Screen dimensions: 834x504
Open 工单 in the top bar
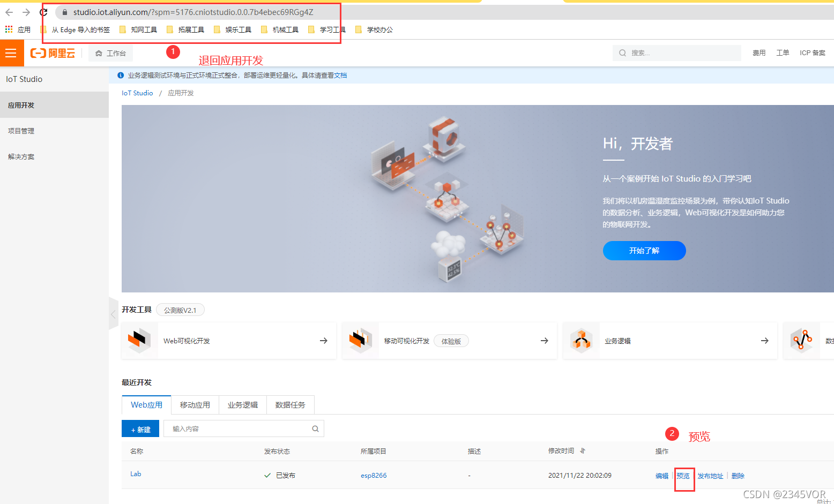coord(783,53)
